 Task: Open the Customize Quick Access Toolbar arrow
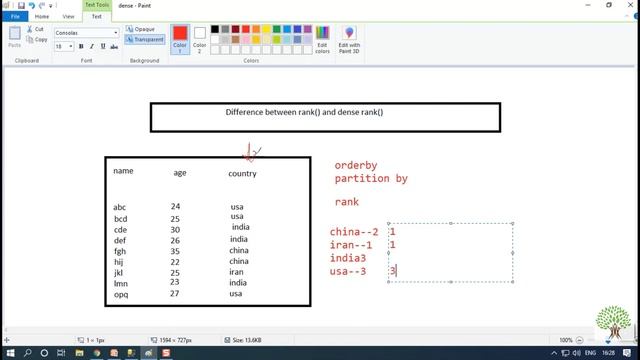[x=51, y=6]
